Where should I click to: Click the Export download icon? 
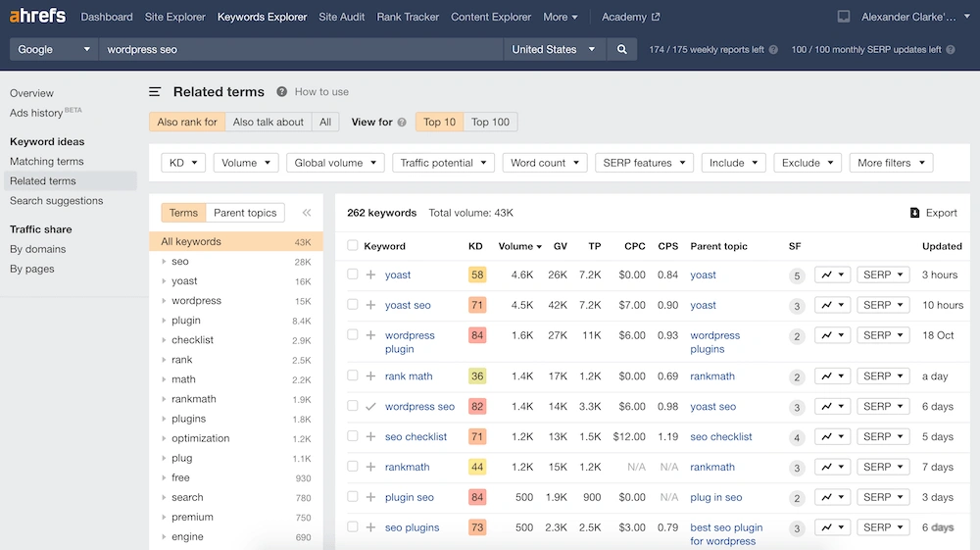(914, 213)
